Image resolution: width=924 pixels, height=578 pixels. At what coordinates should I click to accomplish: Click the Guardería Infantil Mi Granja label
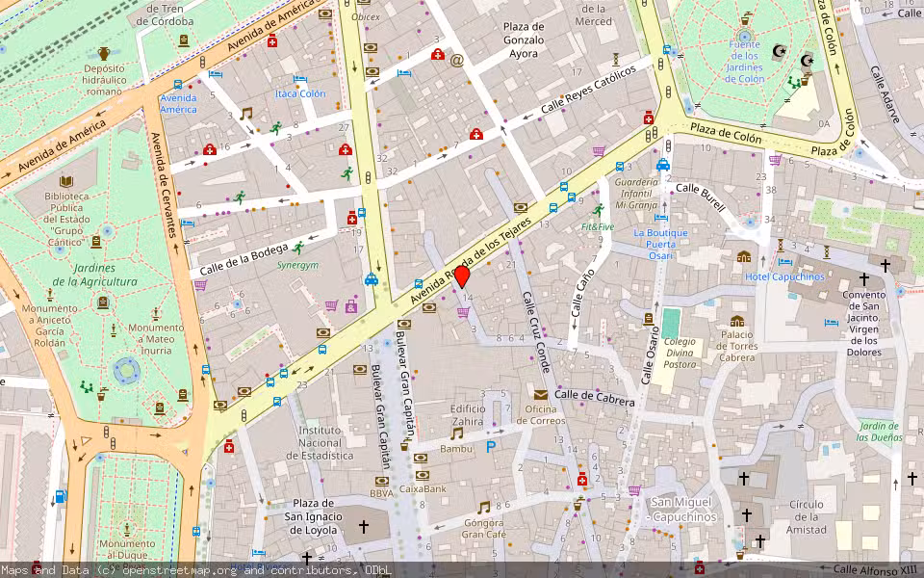pyautogui.click(x=636, y=194)
